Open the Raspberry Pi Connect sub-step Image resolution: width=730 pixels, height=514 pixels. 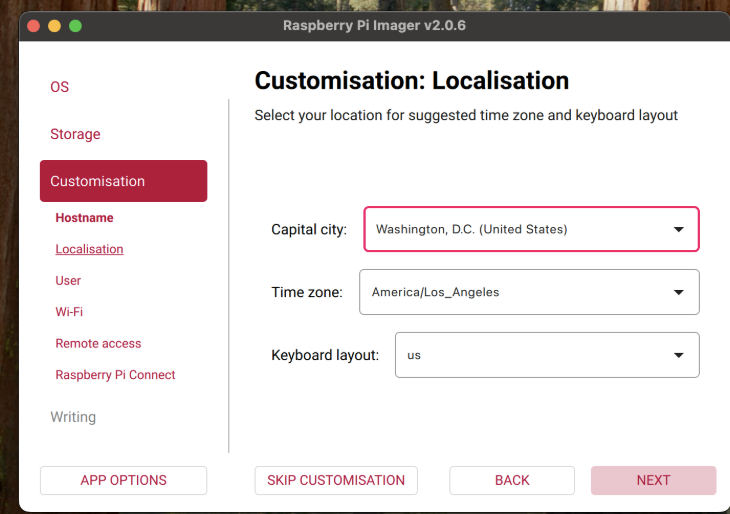(x=115, y=375)
